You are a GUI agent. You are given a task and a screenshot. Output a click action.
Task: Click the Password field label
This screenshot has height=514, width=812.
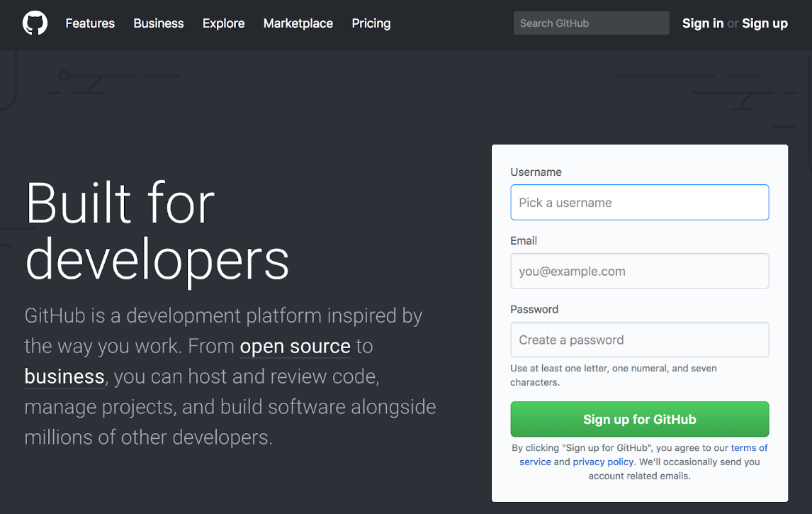coord(534,309)
